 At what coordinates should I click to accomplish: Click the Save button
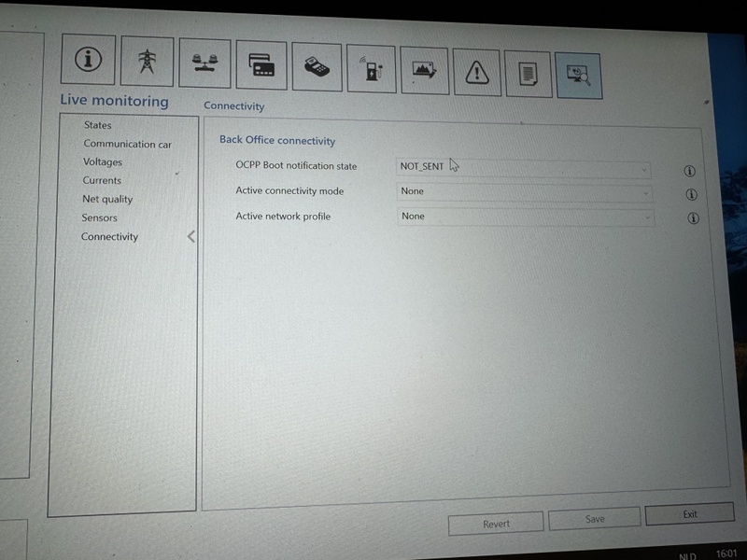595,519
